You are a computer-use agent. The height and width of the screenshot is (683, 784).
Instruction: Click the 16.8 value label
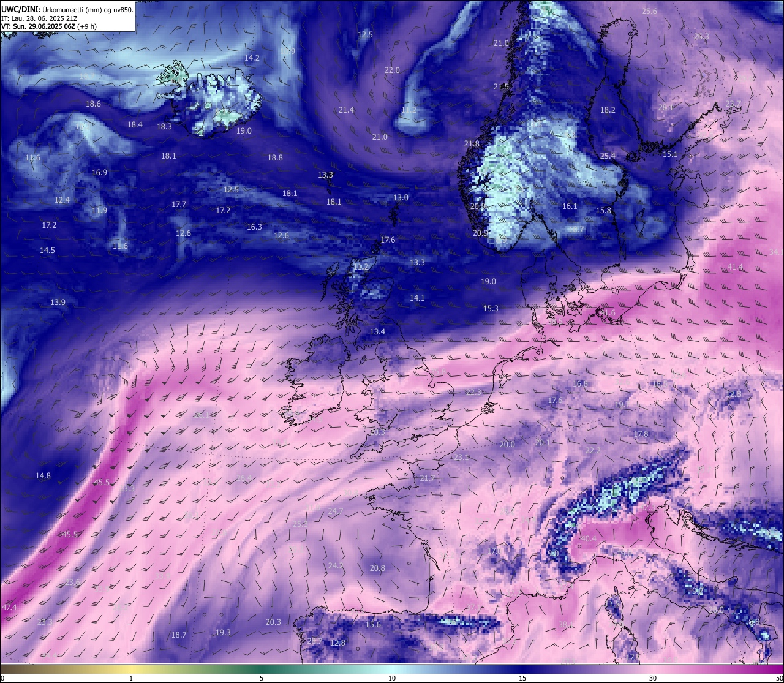click(580, 384)
